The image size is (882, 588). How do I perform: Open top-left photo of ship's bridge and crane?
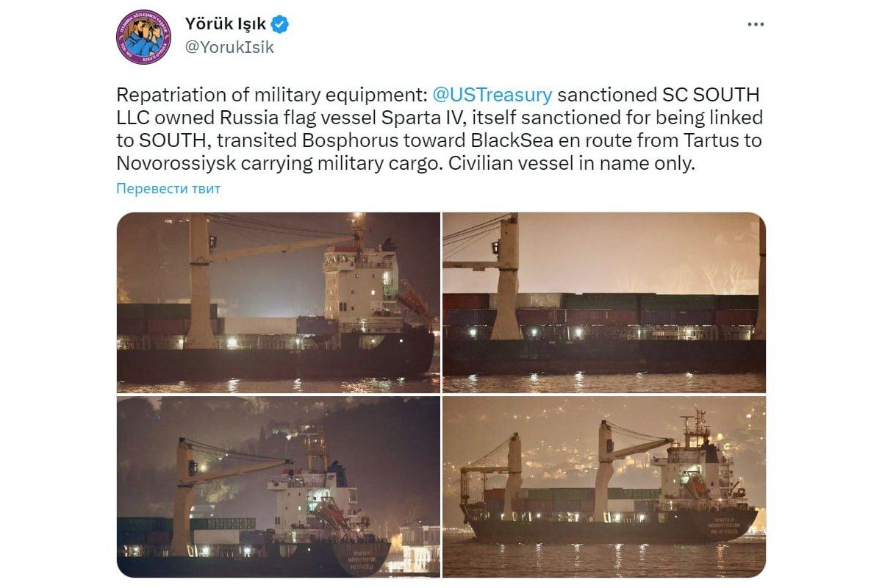click(279, 302)
